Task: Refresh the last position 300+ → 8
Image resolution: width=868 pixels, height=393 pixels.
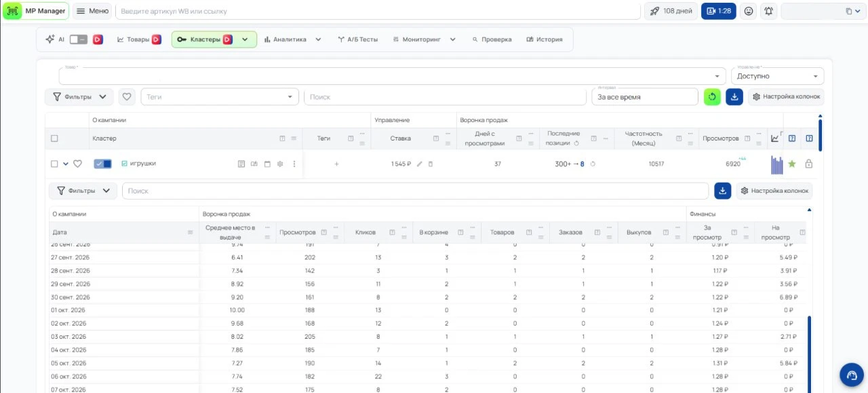Action: (x=593, y=164)
